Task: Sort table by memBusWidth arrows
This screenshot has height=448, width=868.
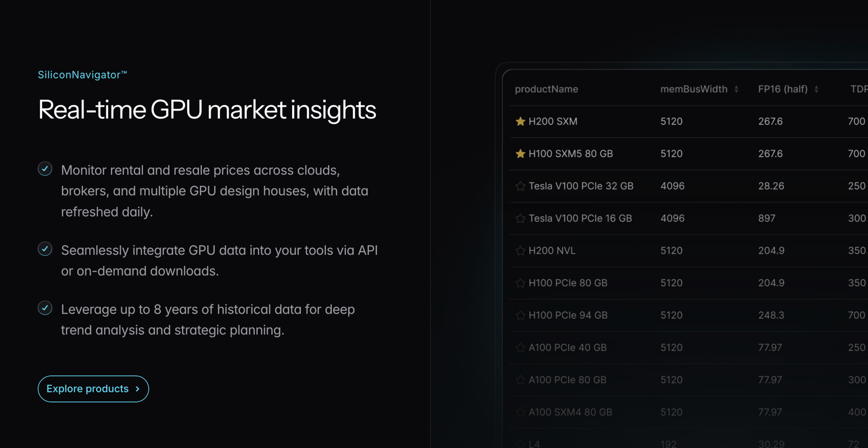Action: (736, 89)
